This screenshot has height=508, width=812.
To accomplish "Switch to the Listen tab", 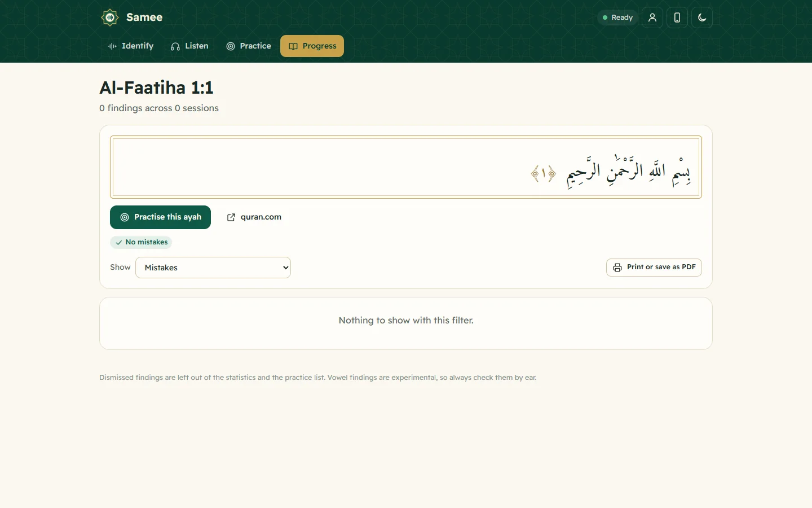I will pos(190,46).
